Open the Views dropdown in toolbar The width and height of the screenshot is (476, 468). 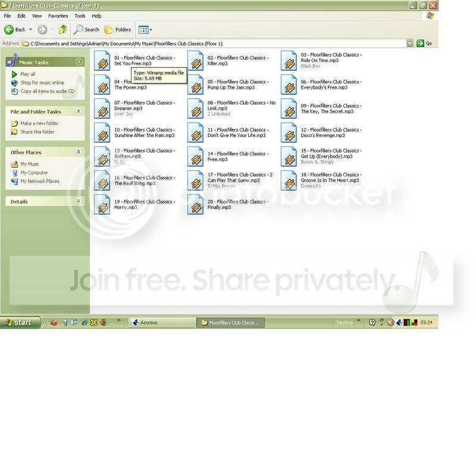coord(145,29)
